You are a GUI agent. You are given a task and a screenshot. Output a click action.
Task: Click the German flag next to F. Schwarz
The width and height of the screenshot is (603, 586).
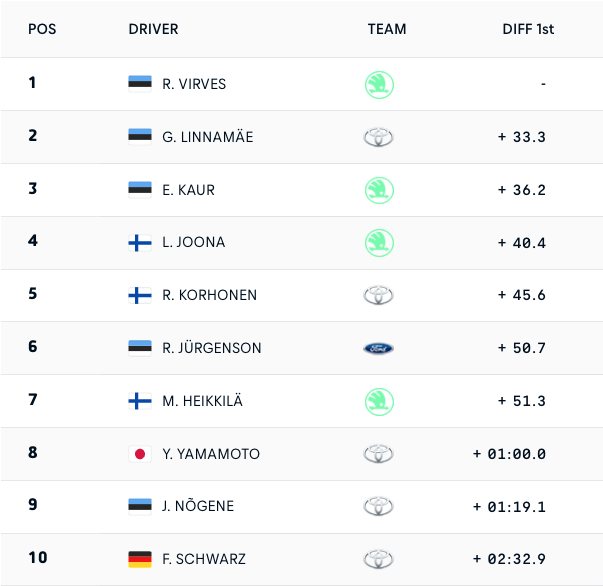click(140, 559)
